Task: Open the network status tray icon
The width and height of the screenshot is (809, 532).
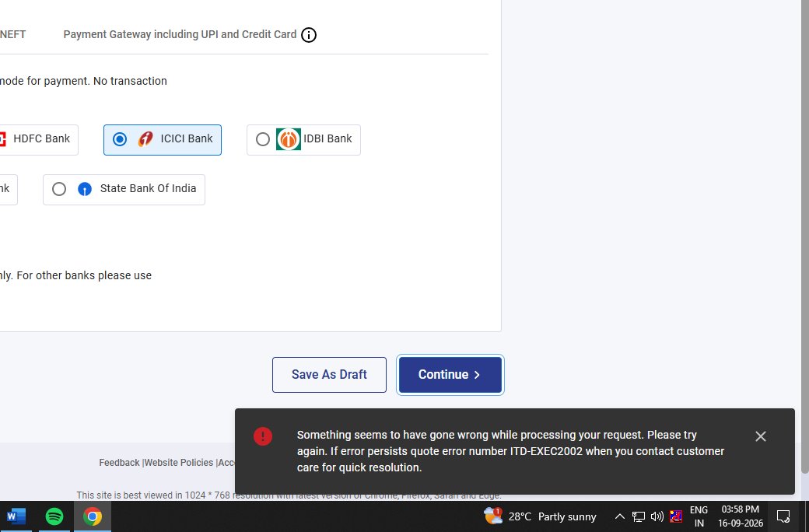Action: (638, 516)
